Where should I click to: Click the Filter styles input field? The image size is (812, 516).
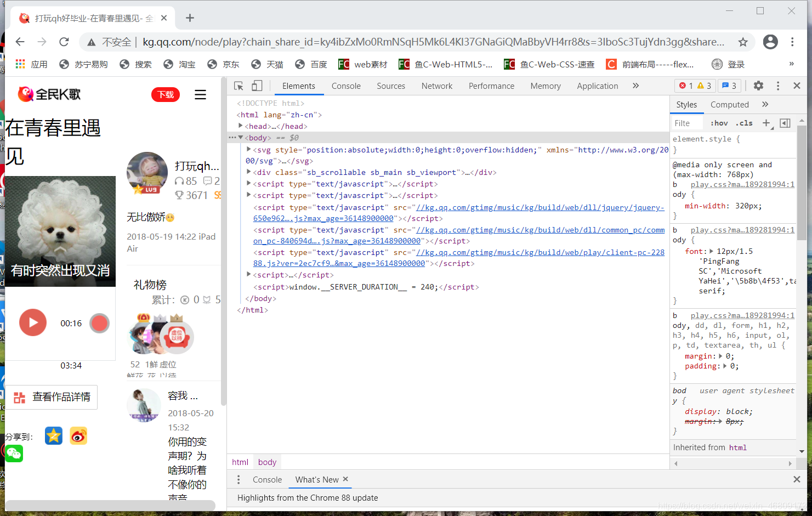tap(688, 123)
